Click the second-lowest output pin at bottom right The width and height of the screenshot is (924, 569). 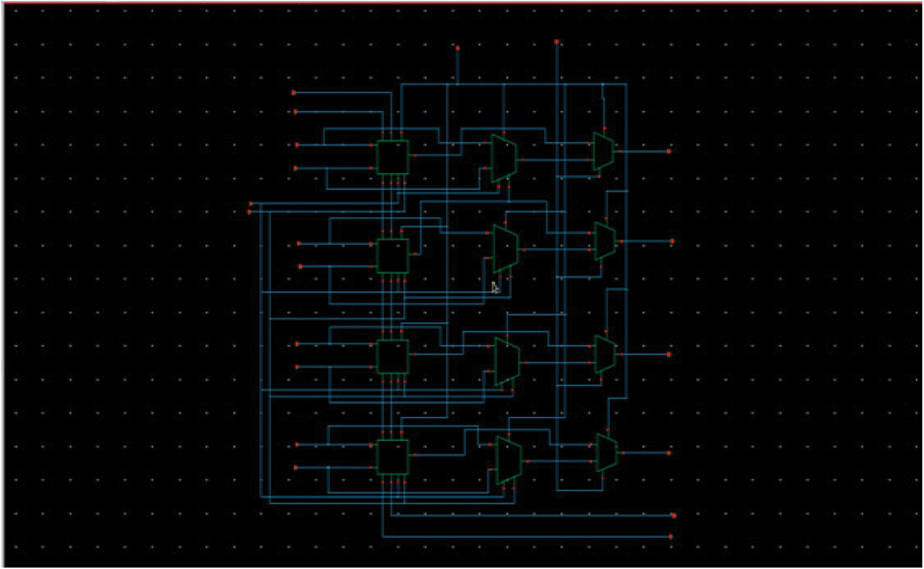click(x=674, y=516)
